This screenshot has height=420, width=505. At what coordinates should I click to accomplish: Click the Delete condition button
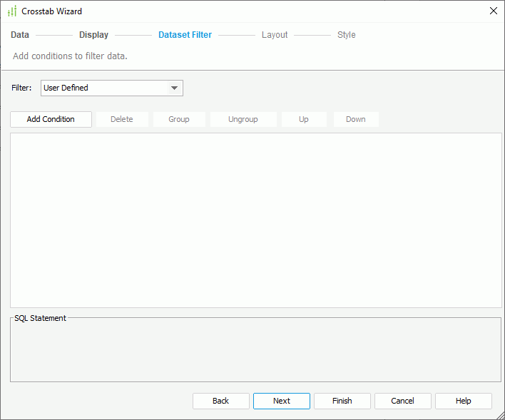[x=122, y=119]
